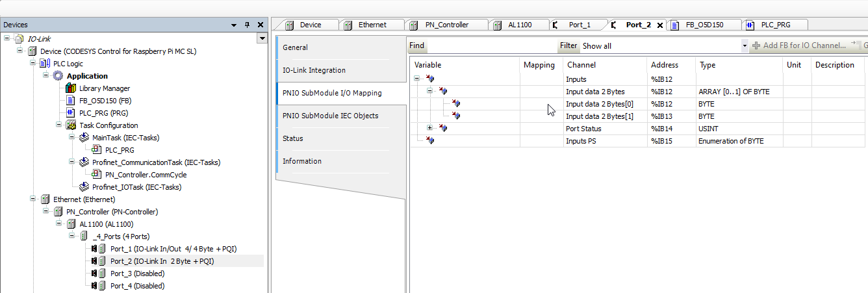868x293 pixels.
Task: Click the 'Enumeration of BYTE' type cell
Action: click(739, 141)
